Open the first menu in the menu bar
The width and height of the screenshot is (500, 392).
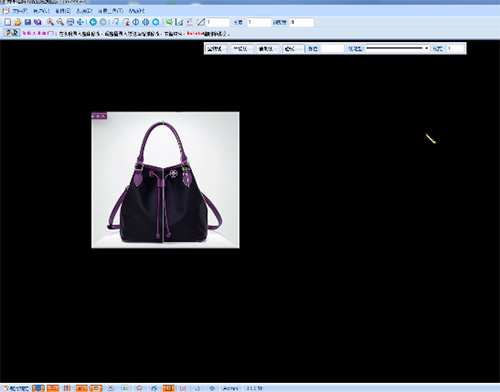[20, 11]
